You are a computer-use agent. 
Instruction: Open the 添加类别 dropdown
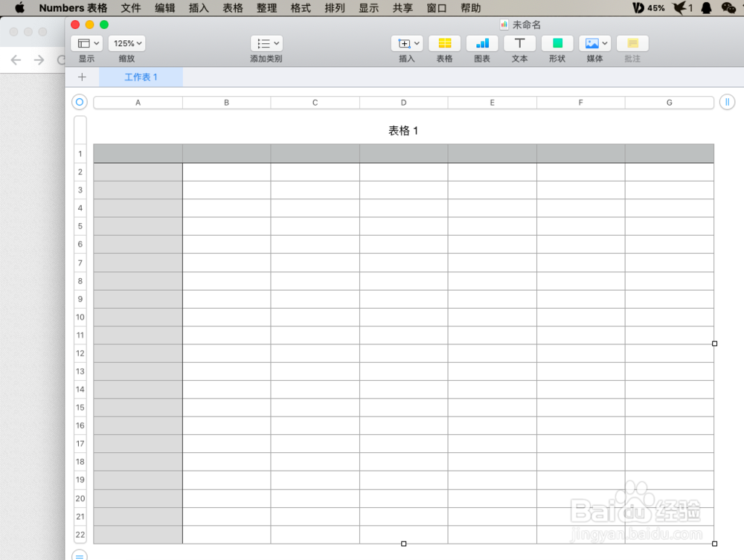tap(266, 43)
